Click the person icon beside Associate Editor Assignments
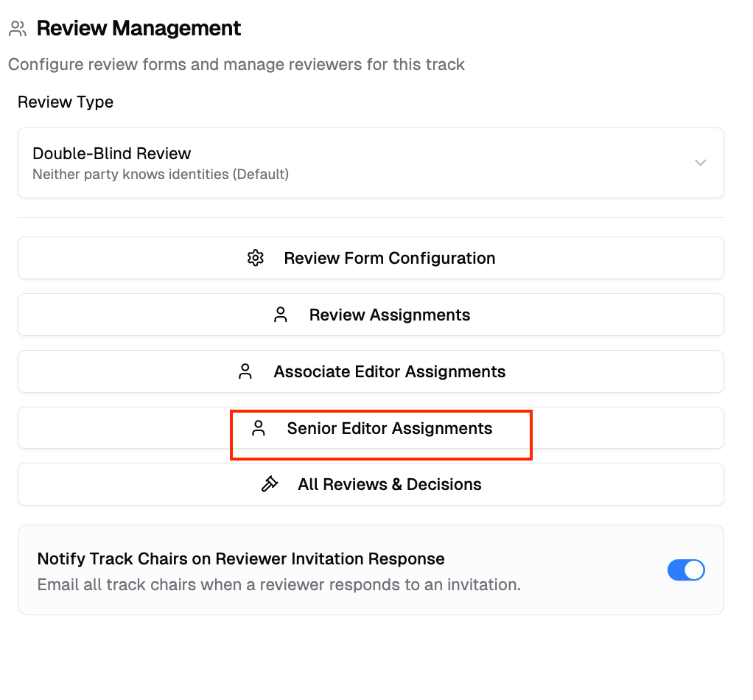This screenshot has height=700, width=753. (x=245, y=371)
